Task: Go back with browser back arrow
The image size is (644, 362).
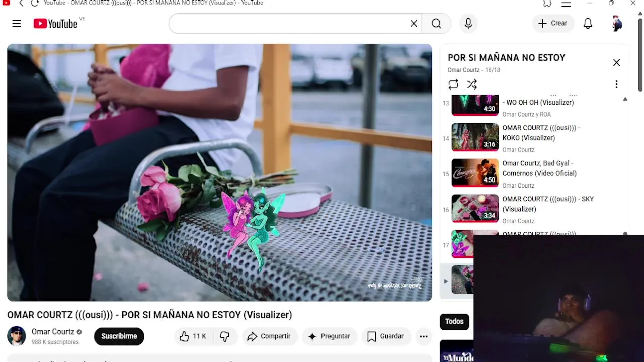Action: (x=21, y=3)
